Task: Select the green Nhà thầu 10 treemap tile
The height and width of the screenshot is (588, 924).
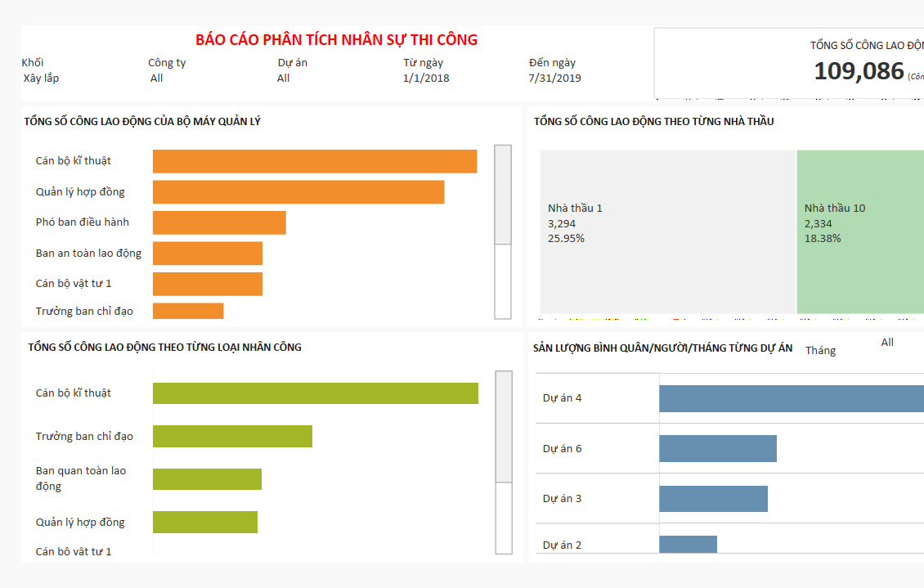Action: pyautogui.click(x=860, y=231)
